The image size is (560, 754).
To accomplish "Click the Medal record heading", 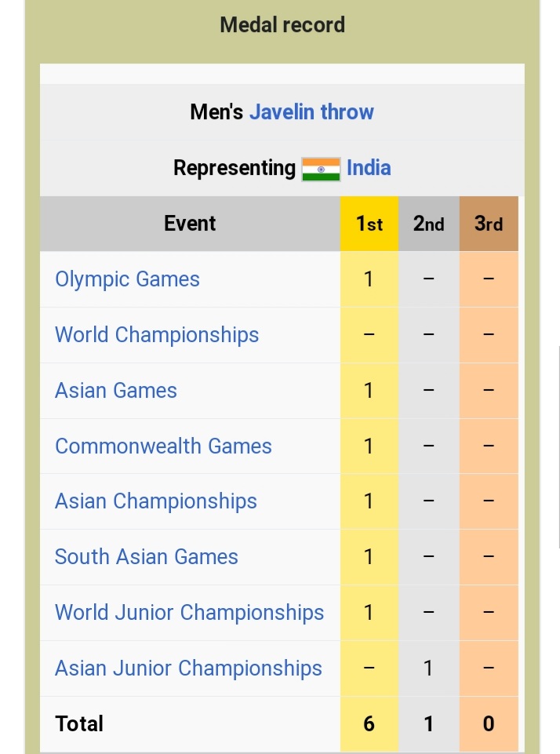I will [282, 25].
